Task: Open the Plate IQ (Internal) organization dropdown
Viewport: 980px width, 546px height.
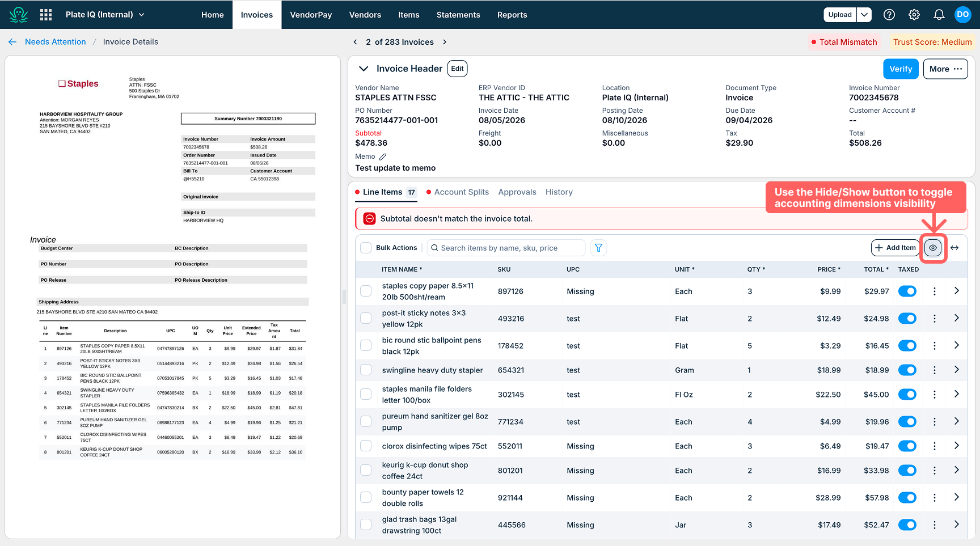Action: pyautogui.click(x=105, y=15)
